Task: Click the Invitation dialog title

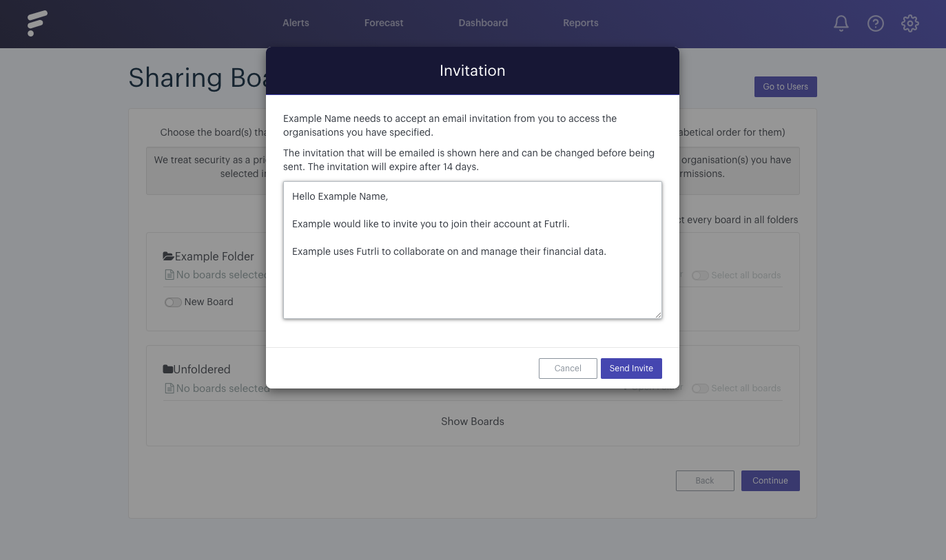Action: tap(473, 70)
